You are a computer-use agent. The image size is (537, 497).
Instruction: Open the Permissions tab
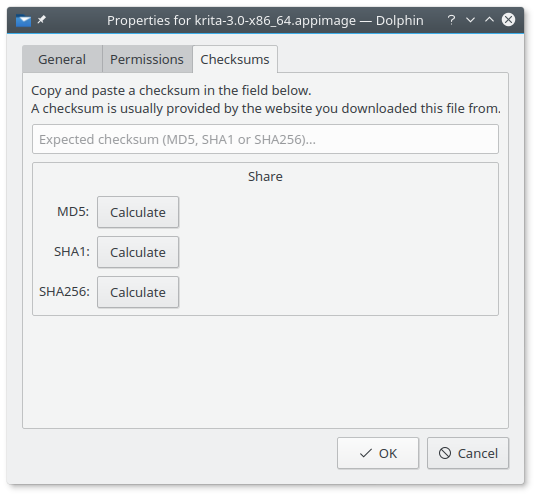click(x=147, y=59)
